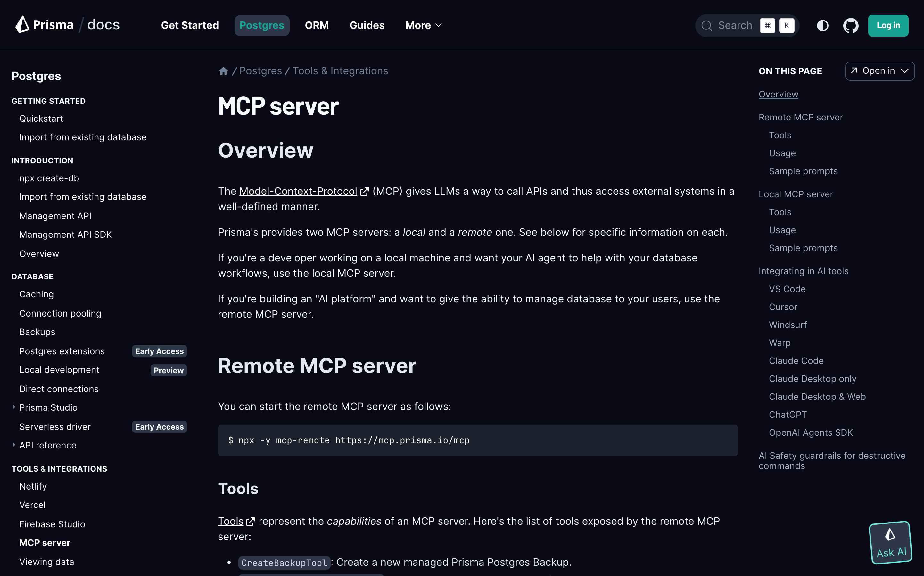
Task: Click external link icon beside Tools link
Action: pos(250,522)
